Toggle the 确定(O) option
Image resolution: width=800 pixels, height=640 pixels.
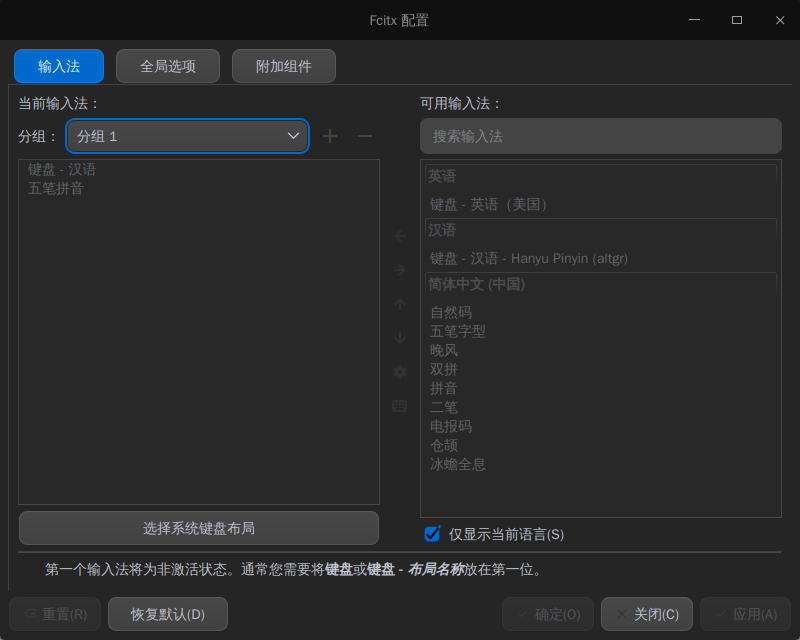pos(547,614)
